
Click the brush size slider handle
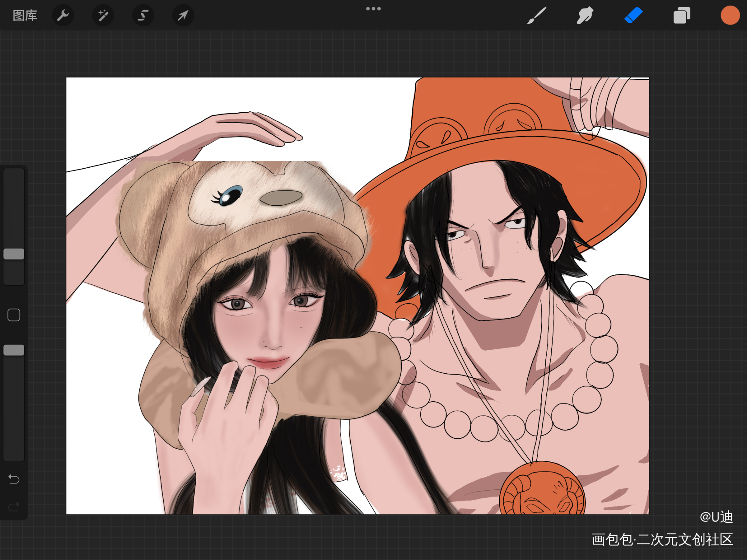tap(14, 254)
